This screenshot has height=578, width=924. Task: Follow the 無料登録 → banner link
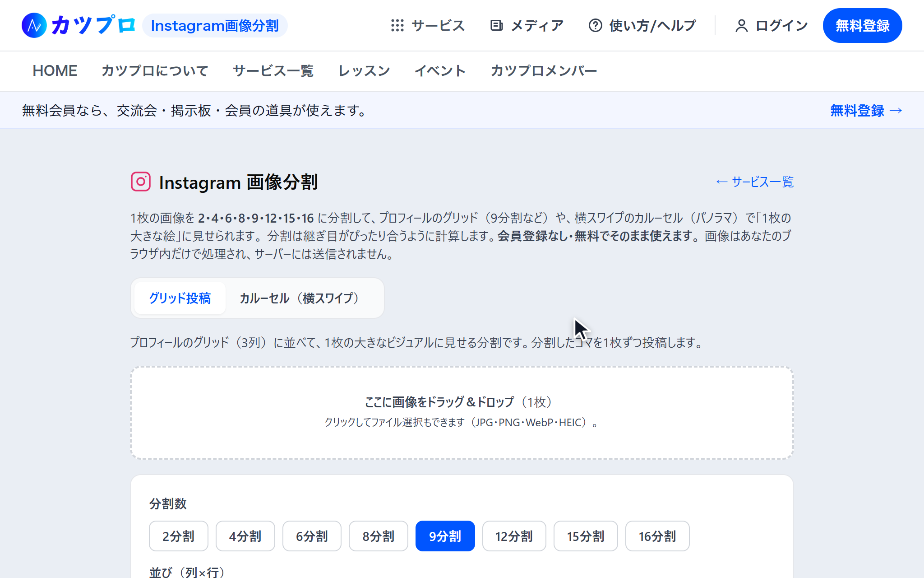click(x=866, y=111)
